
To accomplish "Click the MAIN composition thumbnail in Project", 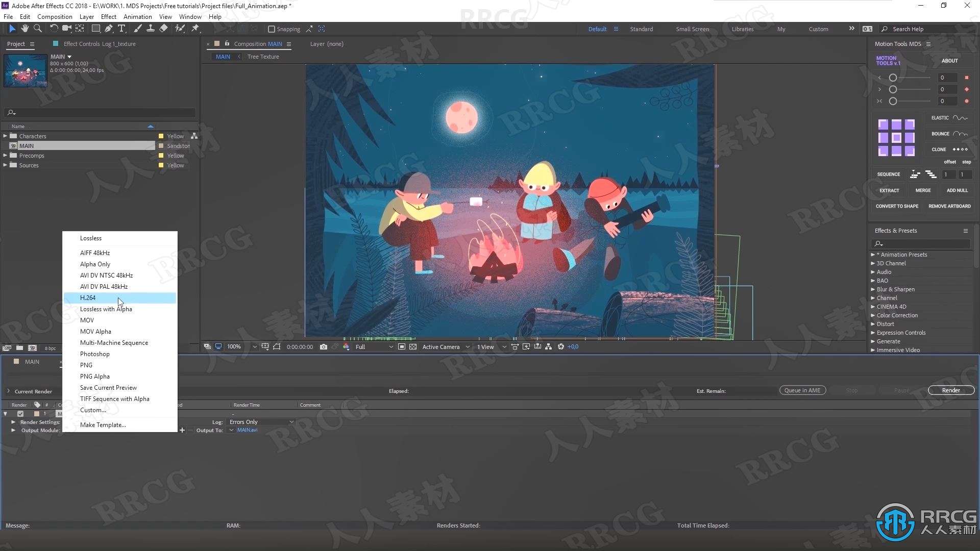I will 25,70.
